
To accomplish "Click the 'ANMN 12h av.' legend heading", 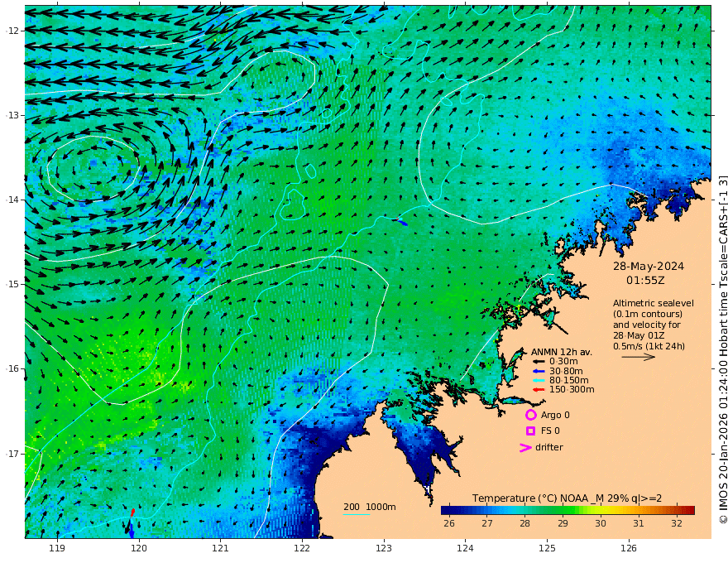I will tap(562, 352).
